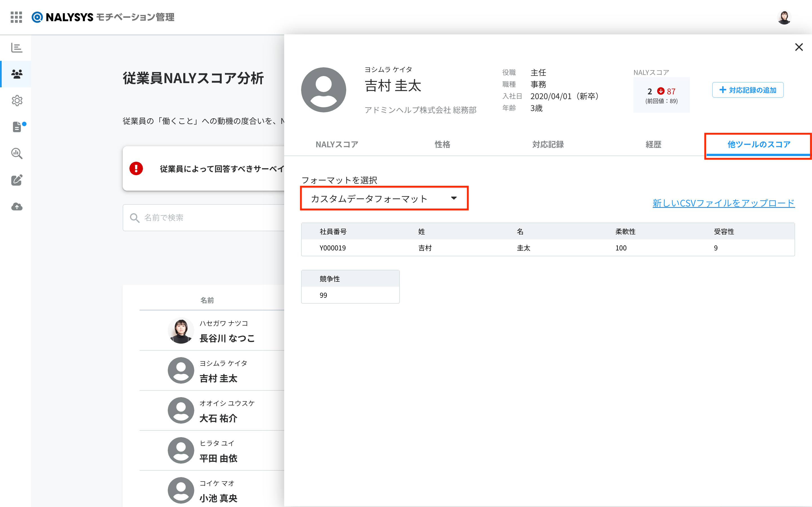Open the settings gear sidebar icon
This screenshot has height=507, width=812.
pyautogui.click(x=17, y=101)
